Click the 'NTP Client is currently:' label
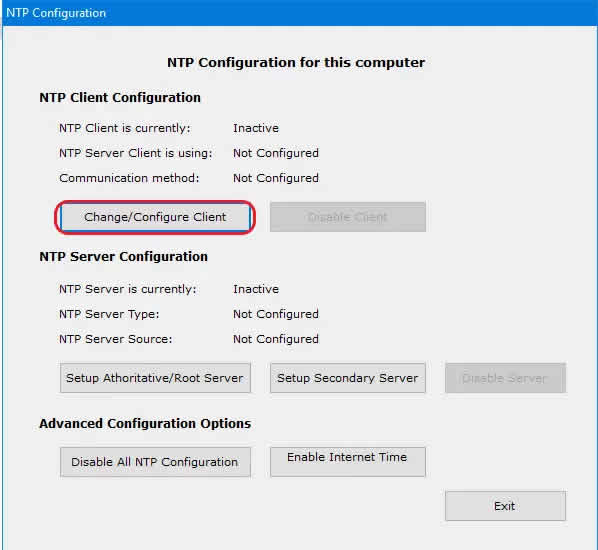This screenshot has height=550, width=598. (125, 128)
